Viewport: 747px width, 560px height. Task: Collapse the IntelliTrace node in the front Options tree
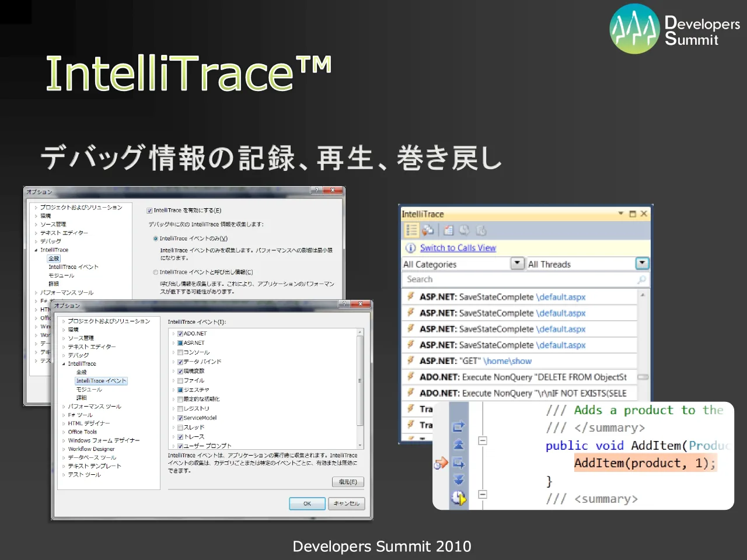click(x=64, y=364)
